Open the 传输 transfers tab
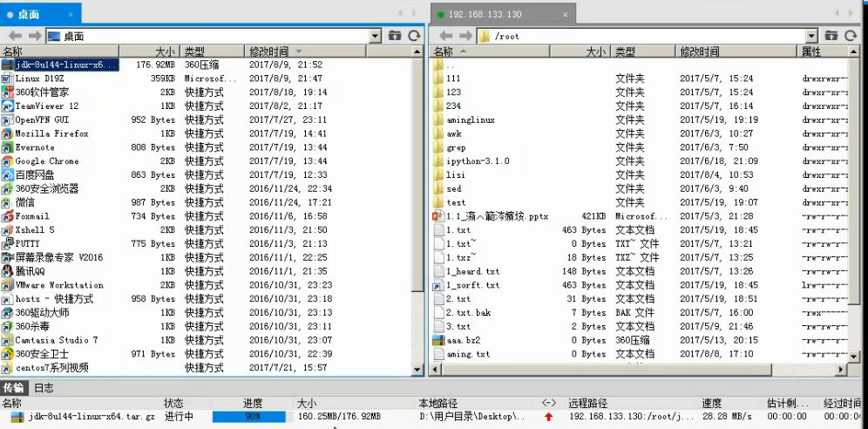868x429 pixels. [x=14, y=388]
